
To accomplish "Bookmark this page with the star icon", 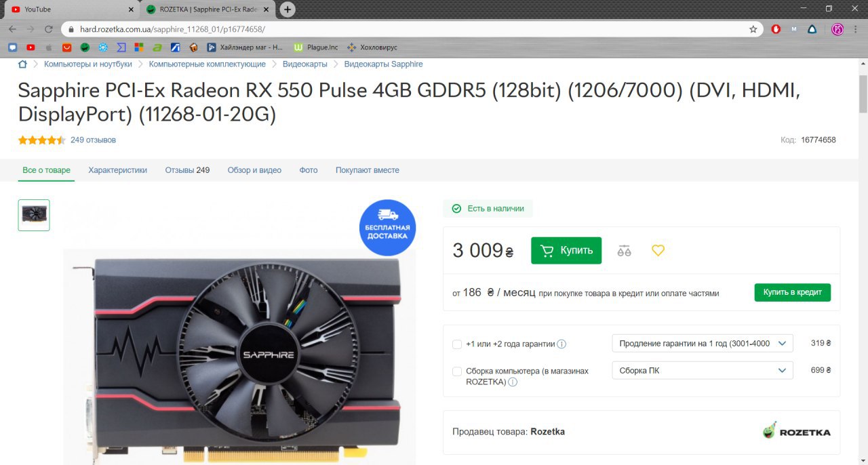I will tap(753, 29).
